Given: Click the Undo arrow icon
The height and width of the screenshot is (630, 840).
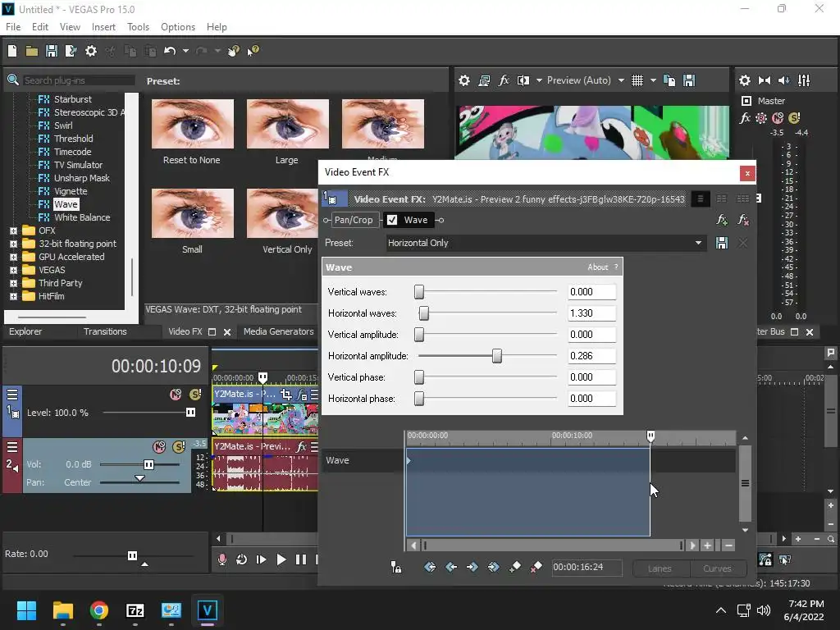Looking at the screenshot, I should (170, 51).
